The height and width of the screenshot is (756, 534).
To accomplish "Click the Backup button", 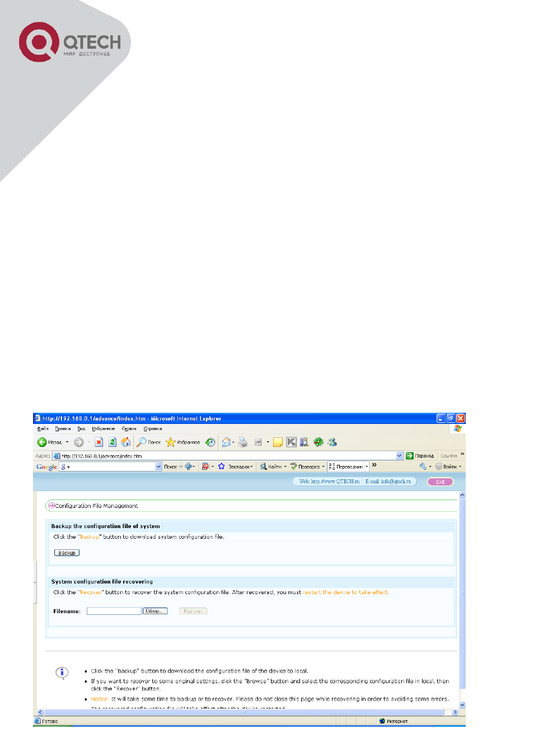I will tap(67, 553).
